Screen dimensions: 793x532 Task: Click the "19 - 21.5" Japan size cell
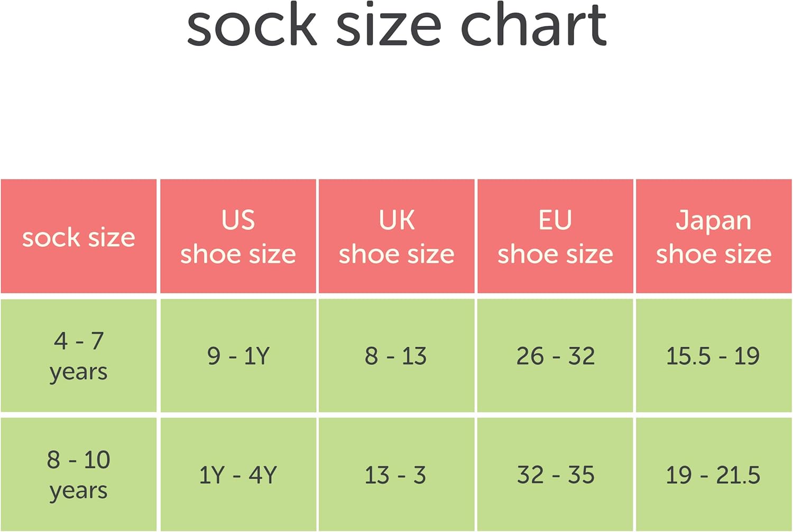(713, 475)
